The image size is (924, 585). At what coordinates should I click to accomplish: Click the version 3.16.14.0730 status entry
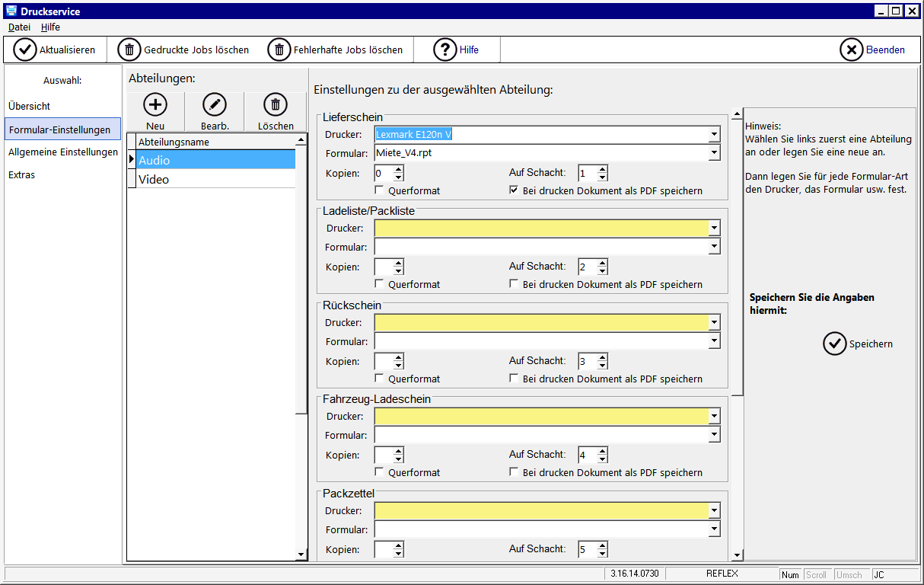[x=635, y=574]
